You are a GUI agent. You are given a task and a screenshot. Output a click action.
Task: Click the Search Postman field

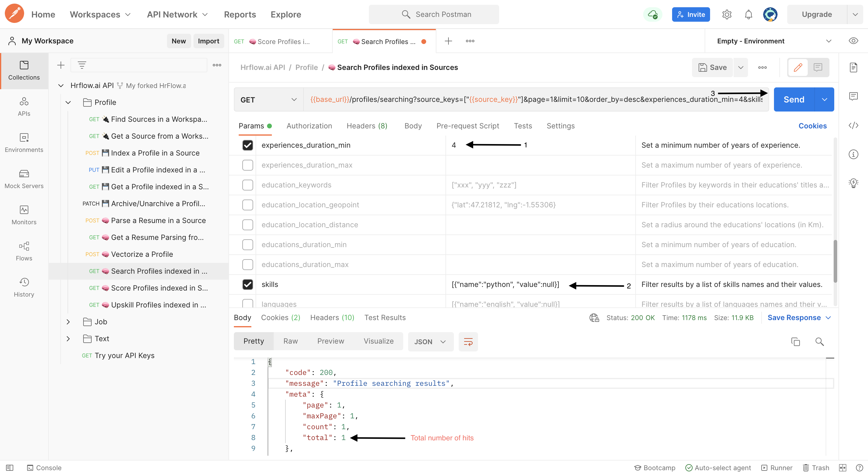tap(434, 14)
